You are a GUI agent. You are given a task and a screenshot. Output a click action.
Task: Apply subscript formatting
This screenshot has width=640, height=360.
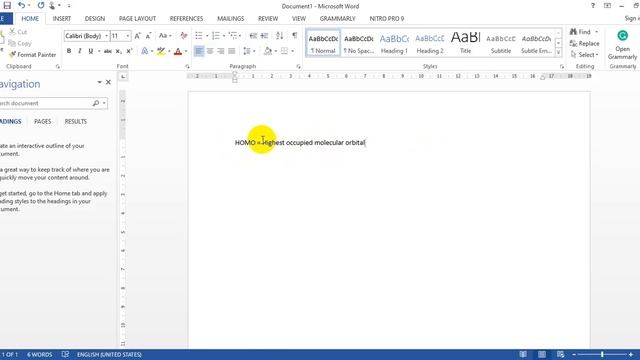pos(118,51)
